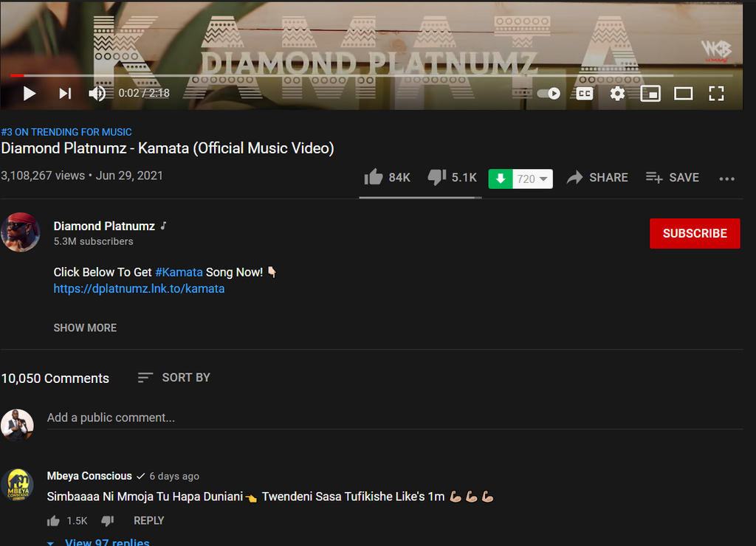Open player settings gear

(617, 94)
